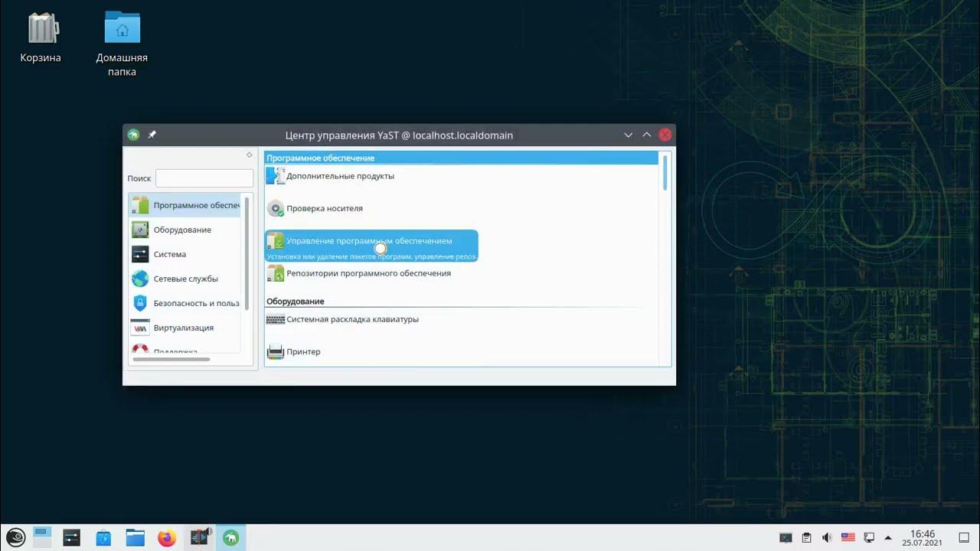Image resolution: width=980 pixels, height=551 pixels.
Task: Launch Firefox from the taskbar
Action: pyautogui.click(x=166, y=537)
